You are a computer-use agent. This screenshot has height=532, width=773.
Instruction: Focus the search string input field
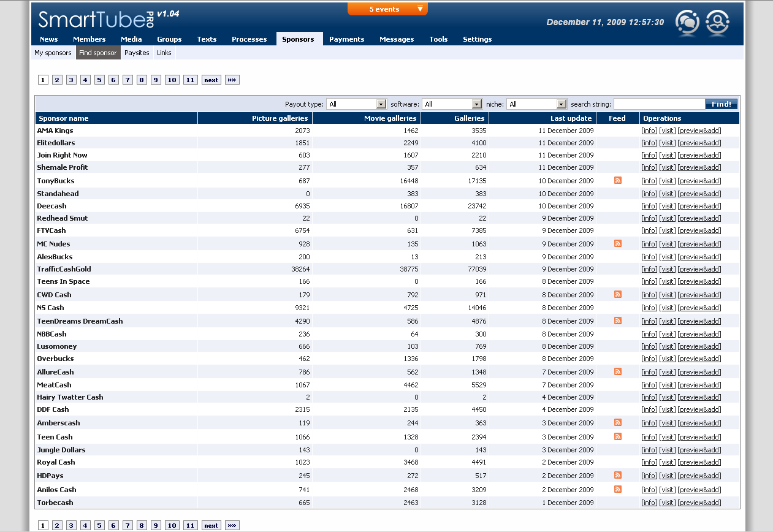pyautogui.click(x=659, y=104)
